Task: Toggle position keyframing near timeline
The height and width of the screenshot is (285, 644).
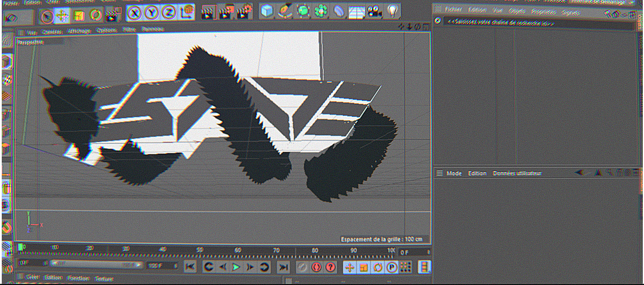Action: point(350,268)
